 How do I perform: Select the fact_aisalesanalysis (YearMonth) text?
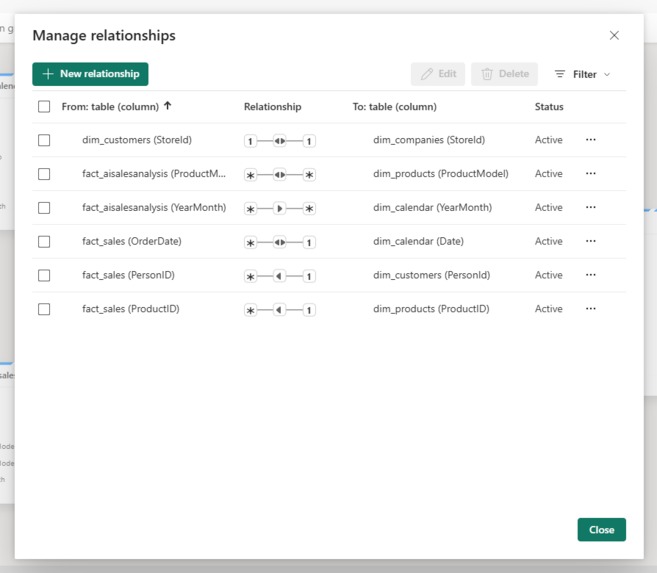point(154,208)
